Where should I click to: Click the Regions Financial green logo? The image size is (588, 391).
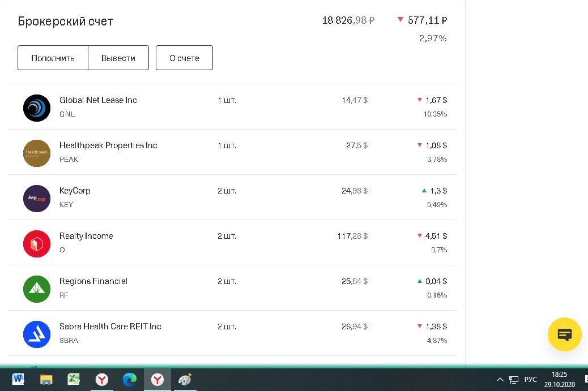point(37,289)
